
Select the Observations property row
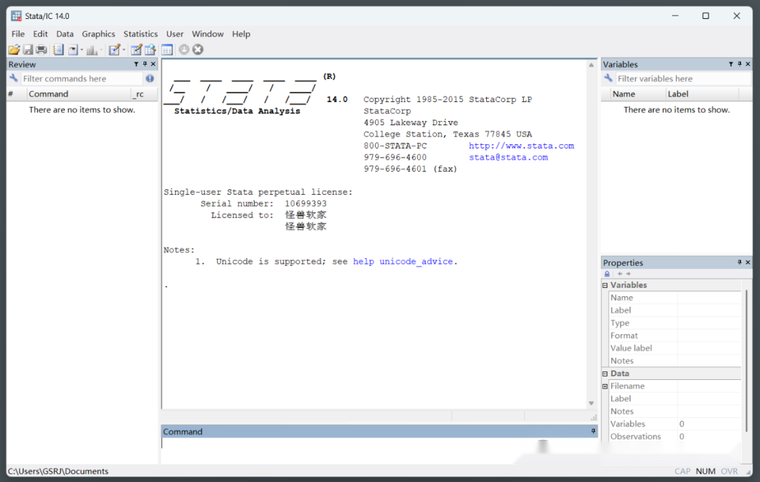tap(674, 436)
